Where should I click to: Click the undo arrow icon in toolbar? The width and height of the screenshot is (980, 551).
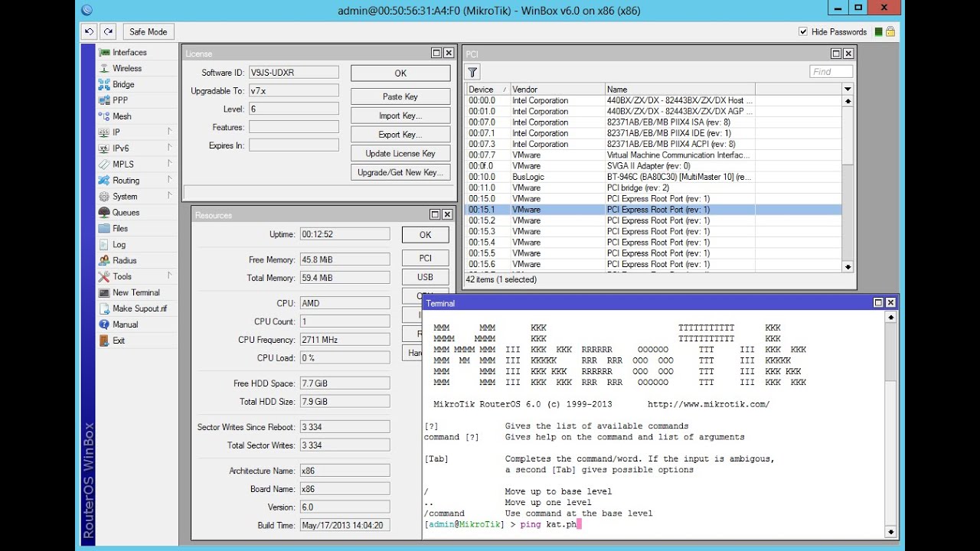point(90,31)
